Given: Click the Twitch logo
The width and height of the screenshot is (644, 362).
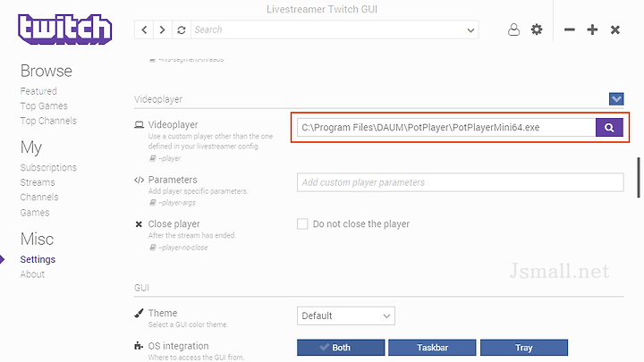Looking at the screenshot, I should [65, 29].
